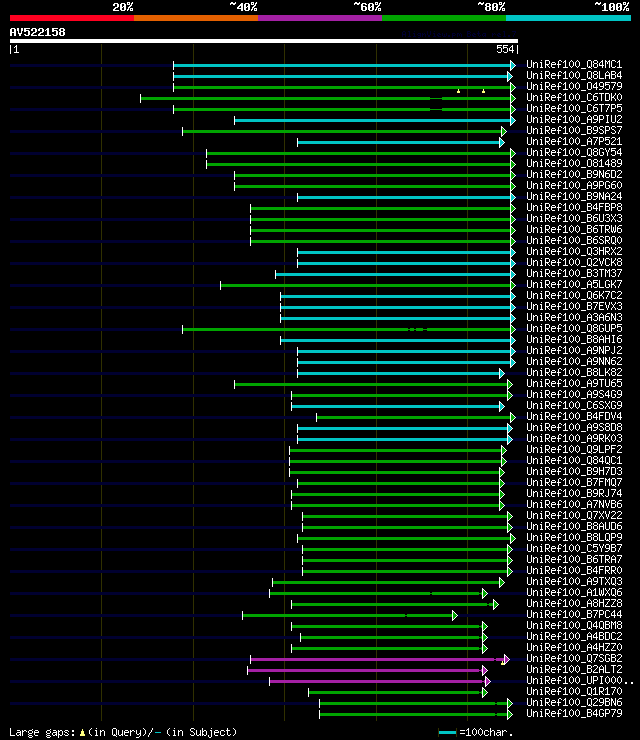Select the UniRef100_Q29BN6 label
The height and width of the screenshot is (740, 640).
coord(574,702)
